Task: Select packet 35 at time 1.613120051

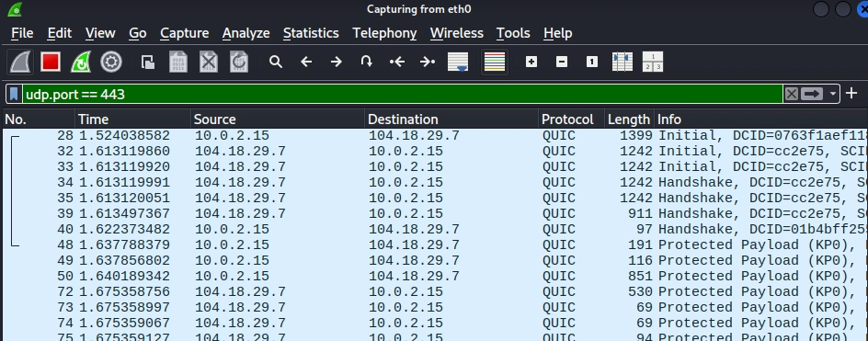Action: point(435,198)
